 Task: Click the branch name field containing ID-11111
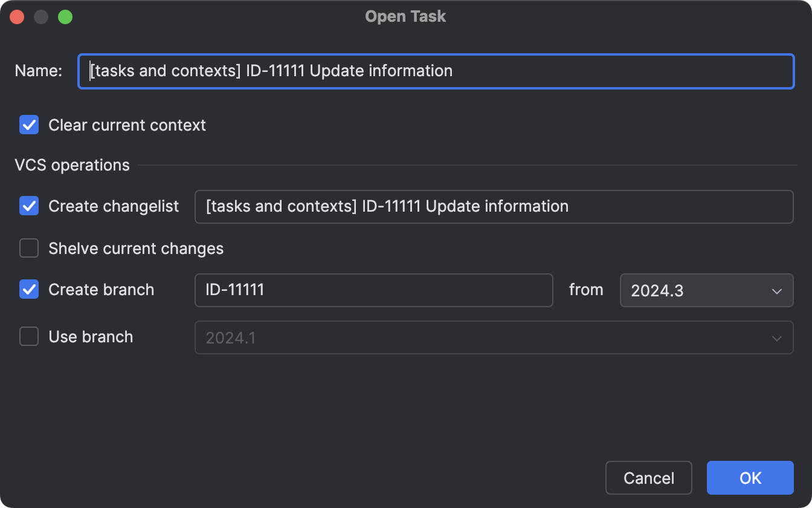(x=373, y=290)
